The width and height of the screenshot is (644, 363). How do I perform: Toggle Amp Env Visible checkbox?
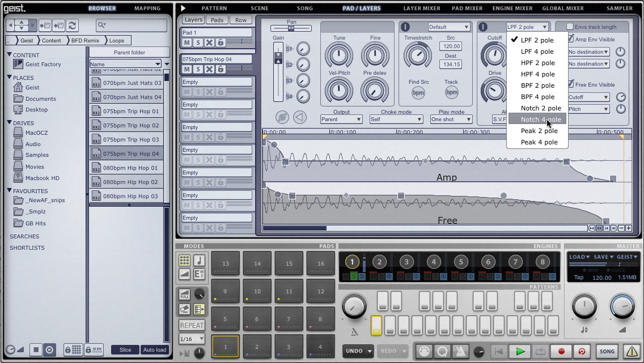click(570, 40)
